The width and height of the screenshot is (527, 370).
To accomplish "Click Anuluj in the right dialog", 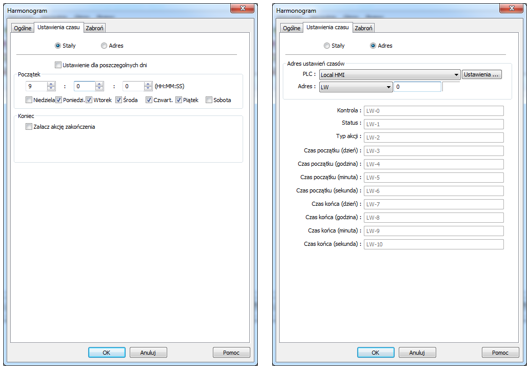I will click(x=417, y=353).
